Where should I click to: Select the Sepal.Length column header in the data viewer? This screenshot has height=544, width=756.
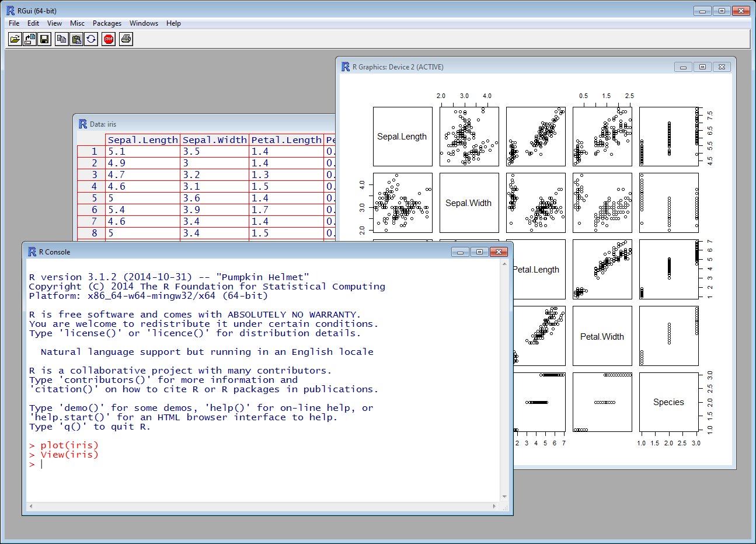[143, 140]
